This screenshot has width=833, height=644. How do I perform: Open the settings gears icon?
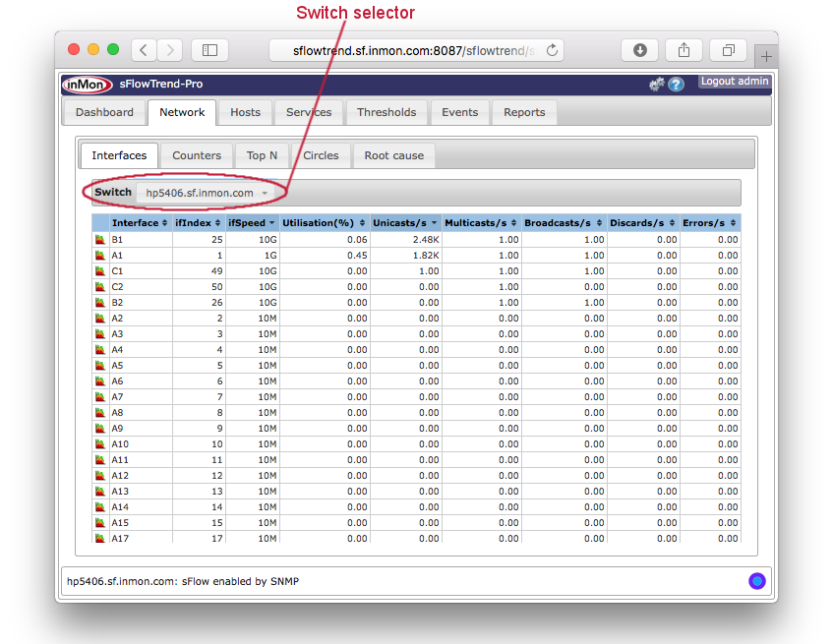[x=657, y=84]
